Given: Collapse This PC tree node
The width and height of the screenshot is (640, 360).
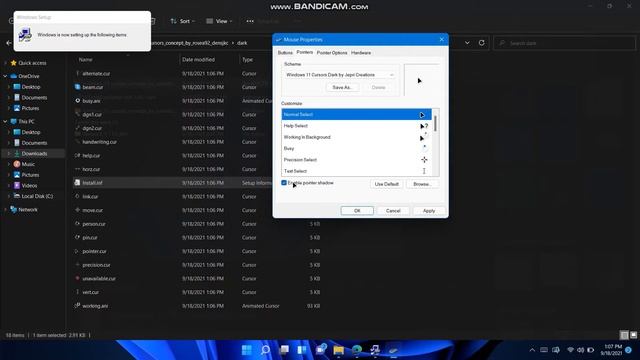Looking at the screenshot, I should (5, 122).
